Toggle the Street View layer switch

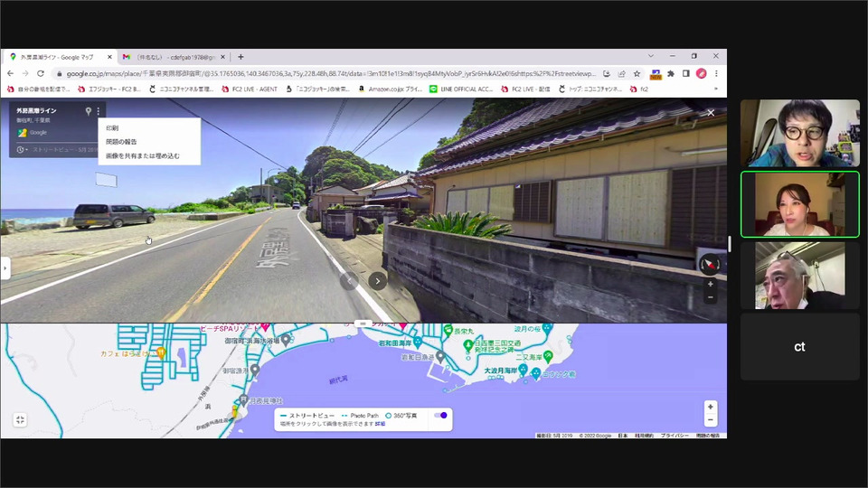(440, 415)
